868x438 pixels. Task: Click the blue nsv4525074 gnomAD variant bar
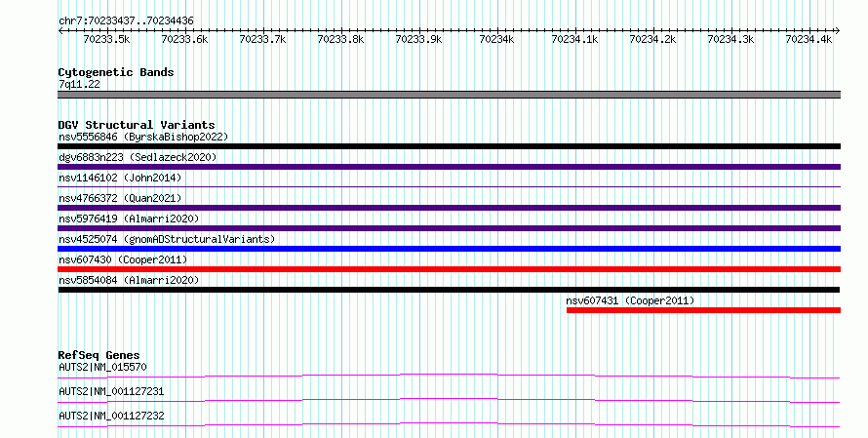(449, 249)
